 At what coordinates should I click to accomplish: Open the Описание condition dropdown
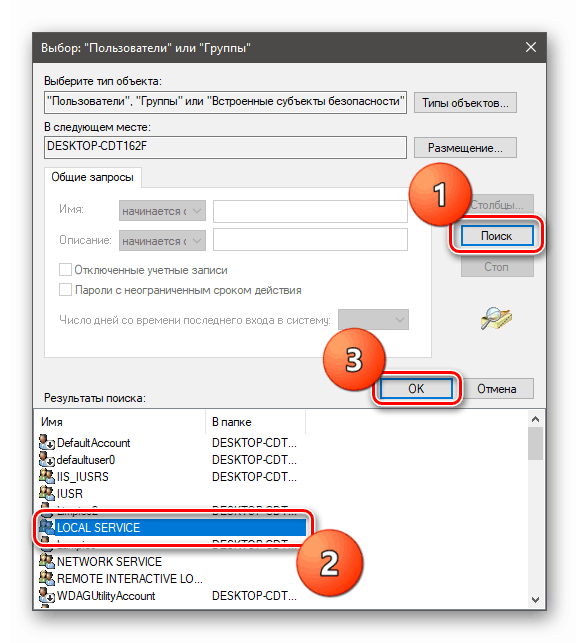pyautogui.click(x=162, y=241)
